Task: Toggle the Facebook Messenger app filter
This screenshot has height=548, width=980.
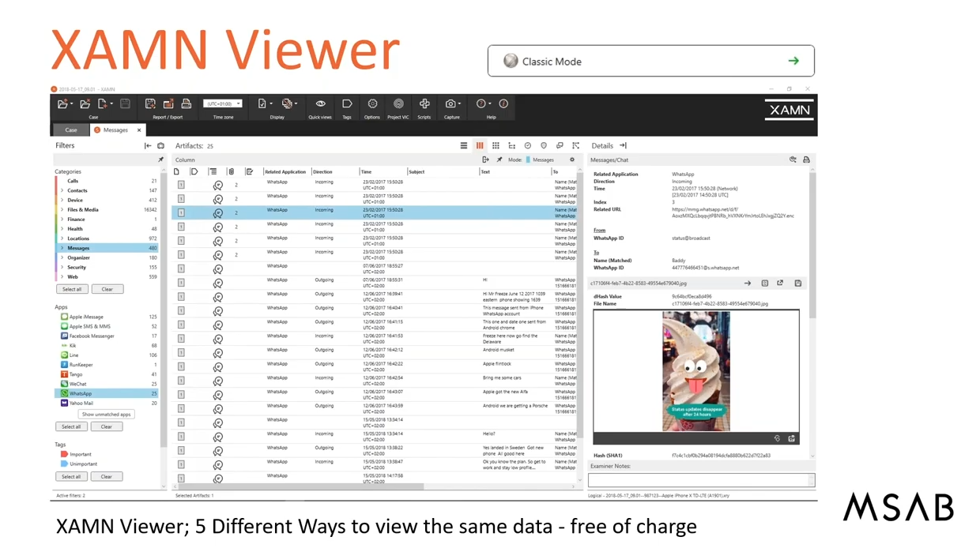Action: [x=91, y=336]
